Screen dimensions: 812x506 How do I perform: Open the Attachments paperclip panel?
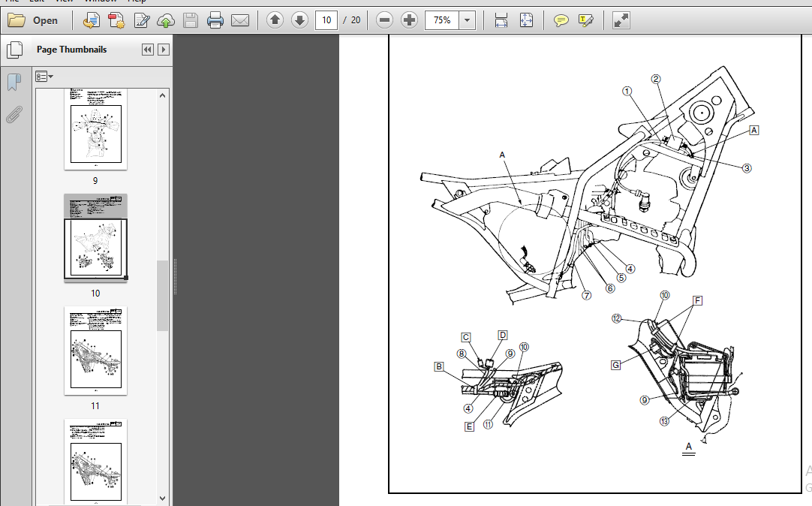(x=14, y=114)
